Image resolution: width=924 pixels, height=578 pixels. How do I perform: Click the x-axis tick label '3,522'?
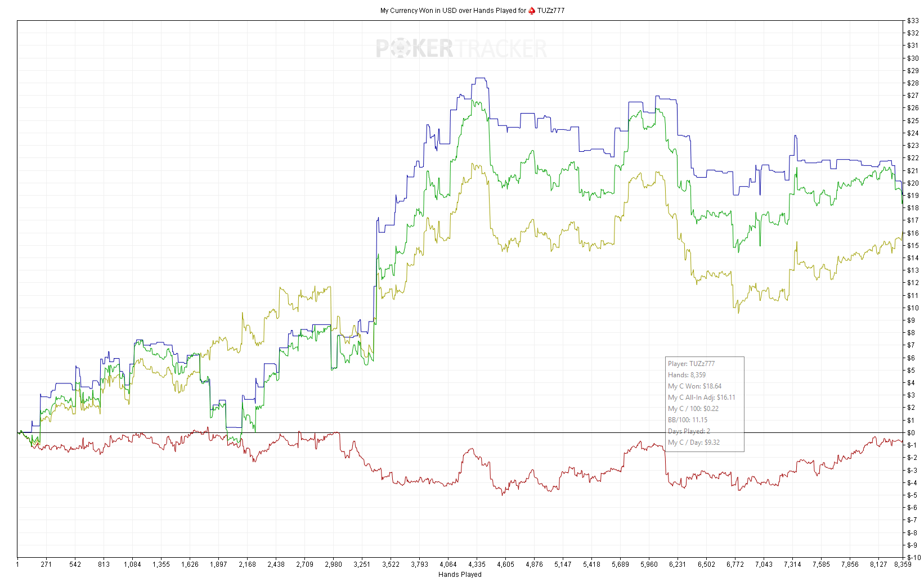(391, 565)
